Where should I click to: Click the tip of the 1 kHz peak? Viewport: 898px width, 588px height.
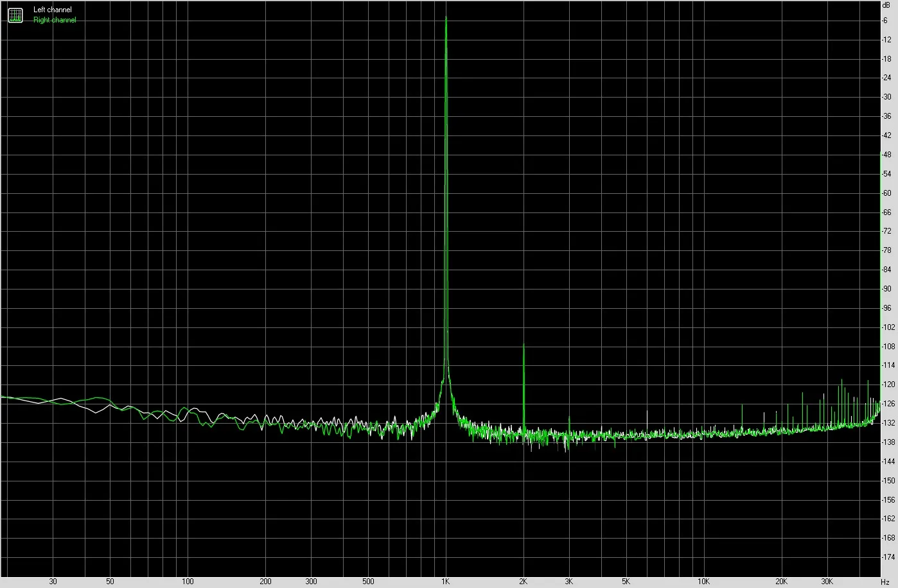tap(446, 17)
